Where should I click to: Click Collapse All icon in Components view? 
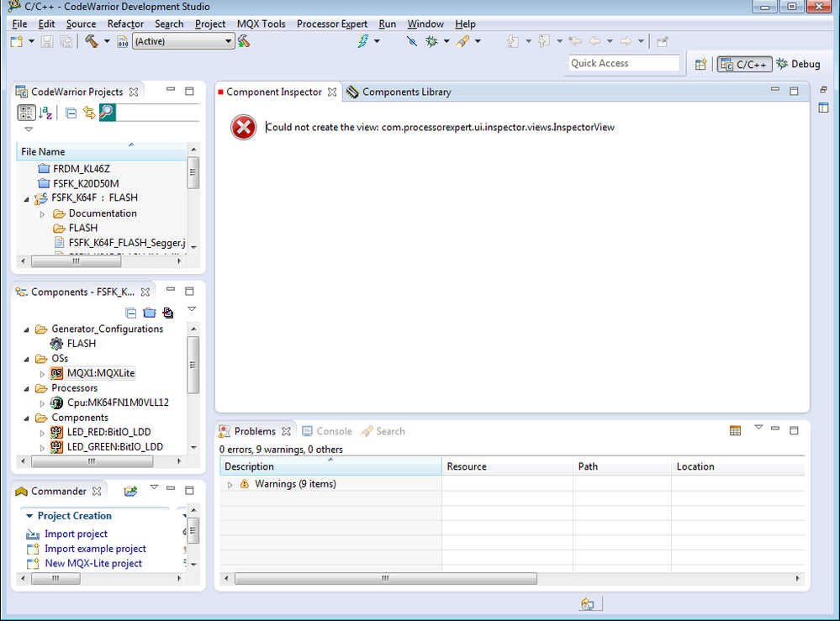pos(130,313)
